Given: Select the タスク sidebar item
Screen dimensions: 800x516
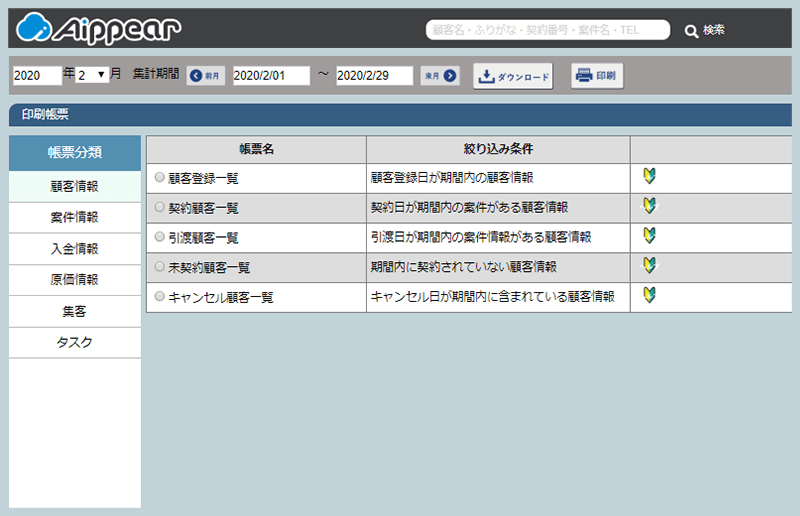Looking at the screenshot, I should [74, 342].
